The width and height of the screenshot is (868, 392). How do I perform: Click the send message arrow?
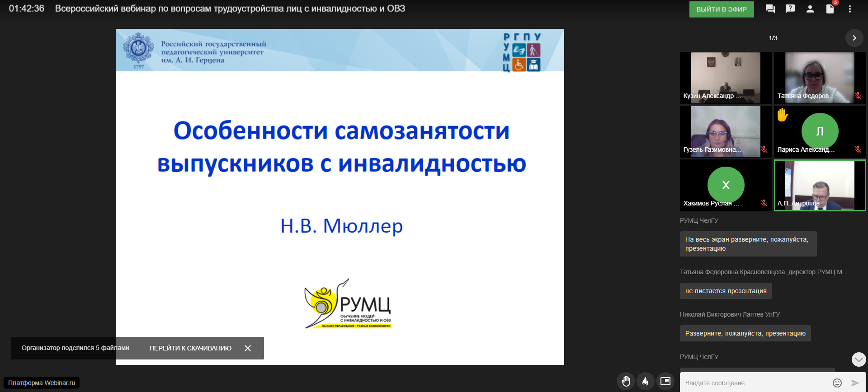point(855,383)
